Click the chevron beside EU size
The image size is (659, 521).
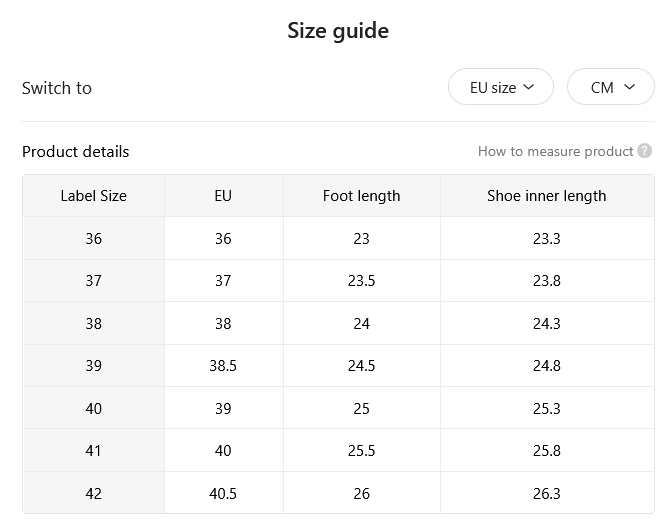point(529,87)
